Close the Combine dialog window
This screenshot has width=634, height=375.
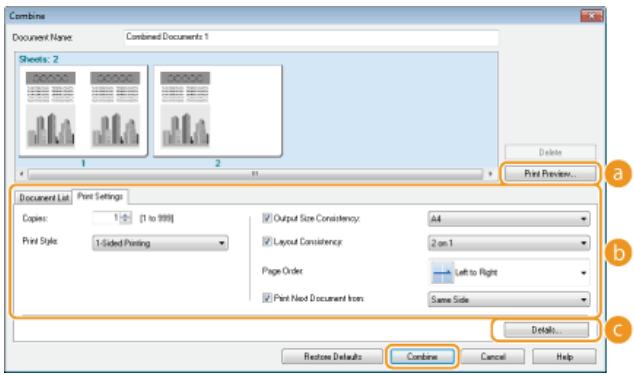coord(592,16)
